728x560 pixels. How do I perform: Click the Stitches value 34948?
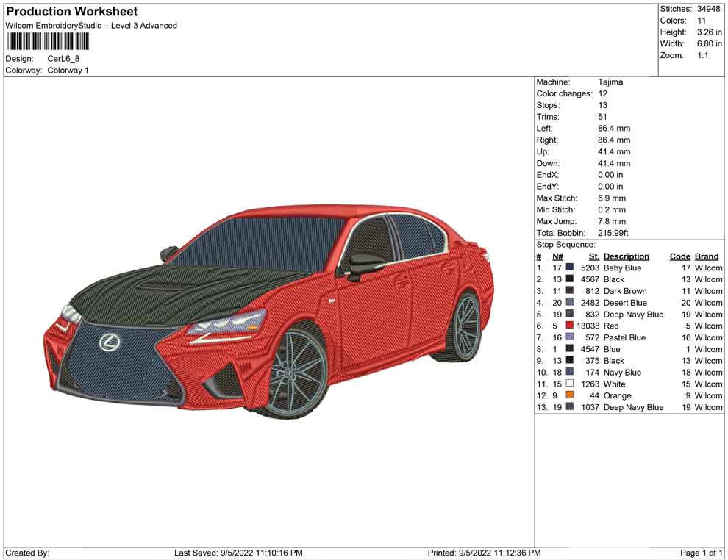pyautogui.click(x=710, y=9)
